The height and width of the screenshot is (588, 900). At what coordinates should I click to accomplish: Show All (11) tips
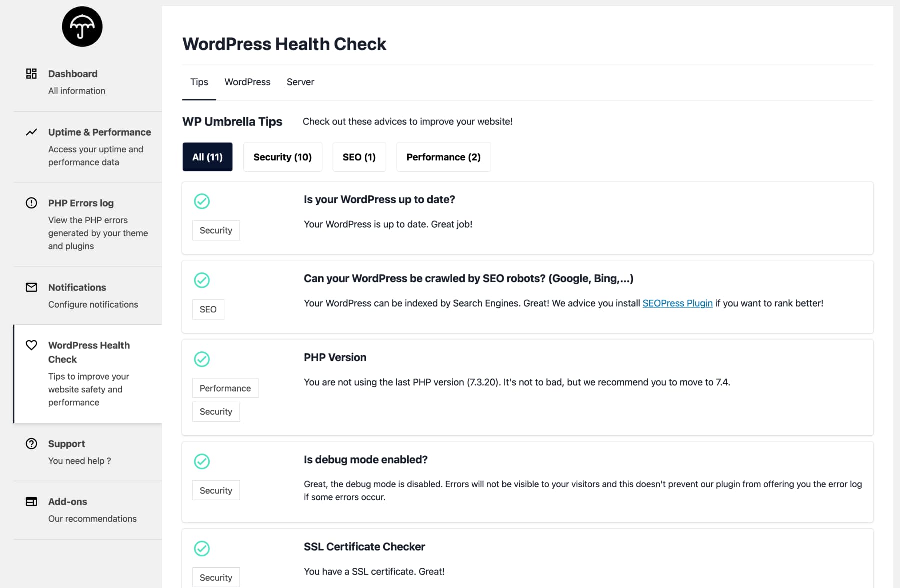[x=207, y=157]
